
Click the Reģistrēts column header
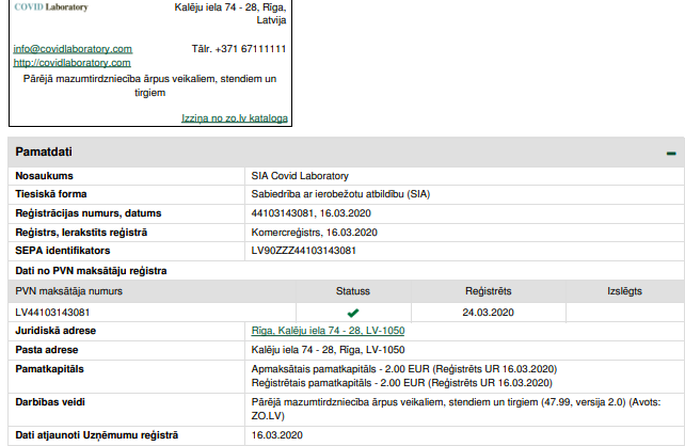[488, 291]
